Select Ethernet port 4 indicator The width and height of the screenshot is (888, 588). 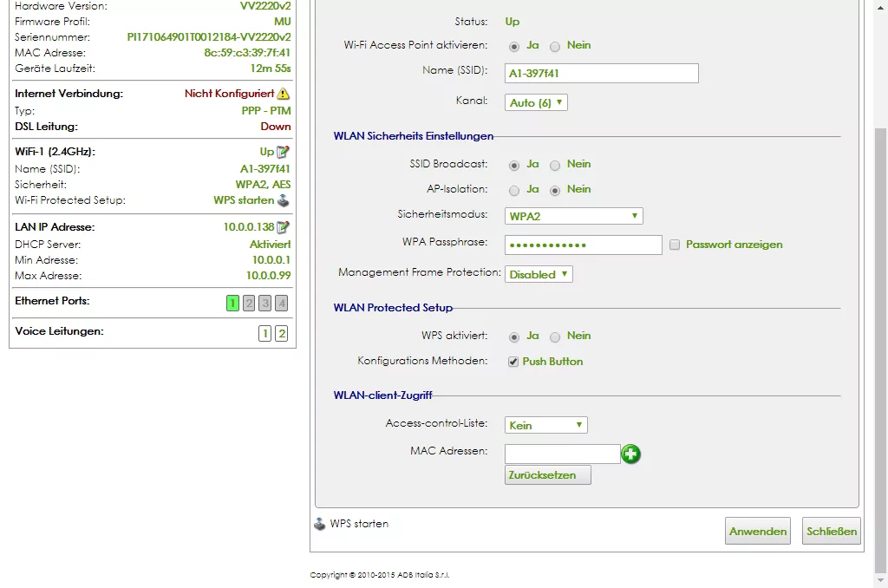click(x=281, y=303)
